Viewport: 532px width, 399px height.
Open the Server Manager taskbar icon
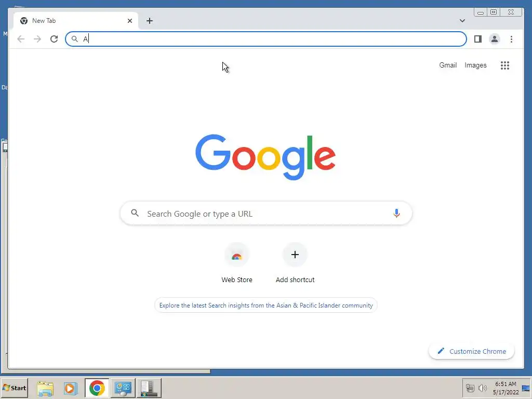coord(149,388)
